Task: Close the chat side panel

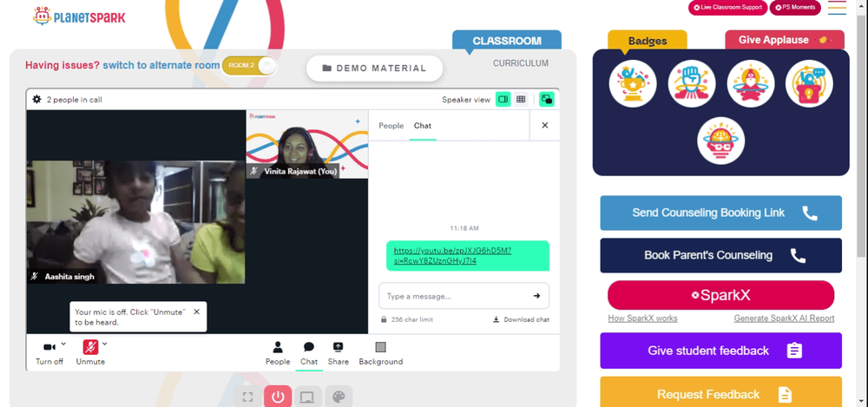Action: click(545, 126)
